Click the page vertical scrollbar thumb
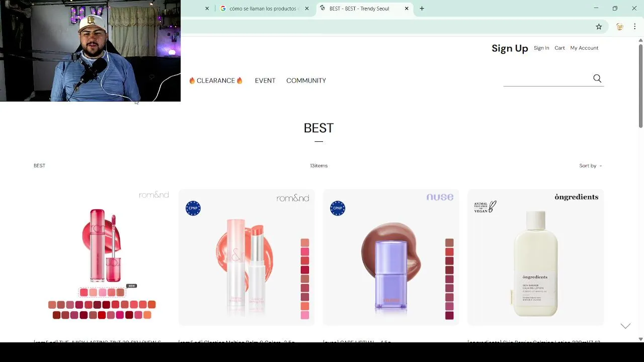This screenshot has height=362, width=644. [640, 85]
